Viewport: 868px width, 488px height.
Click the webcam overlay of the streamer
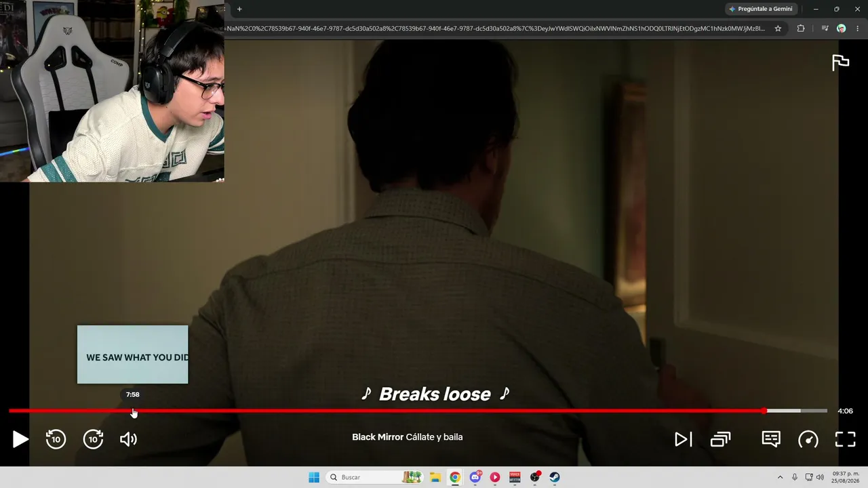(112, 91)
